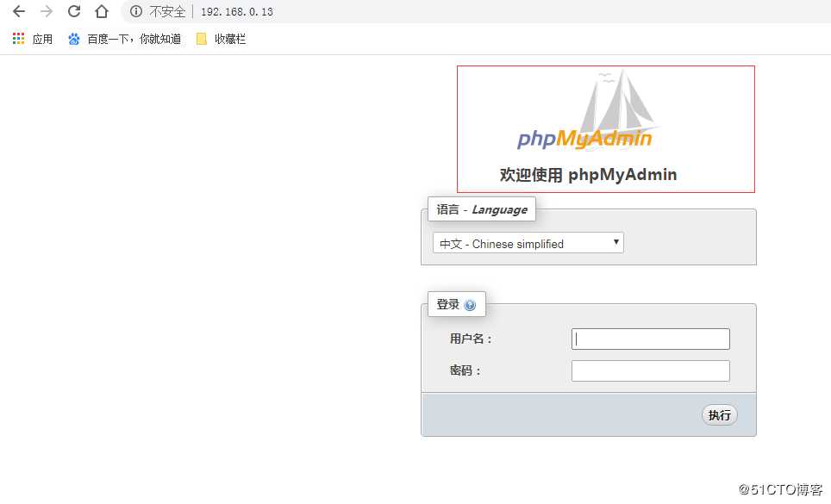The image size is (831, 504).
Task: Expand the language dropdown showing Chinese simplified
Action: pyautogui.click(x=528, y=243)
